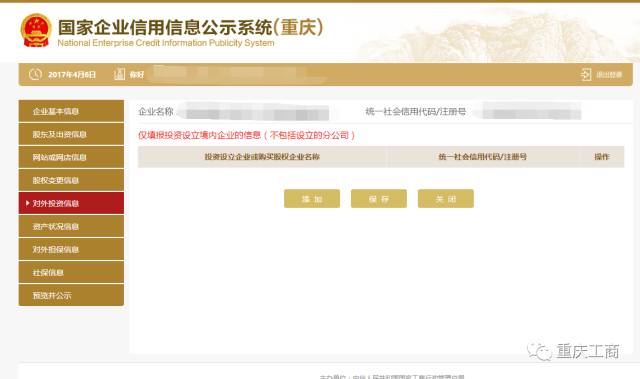Click the 保存 button
Screen dimensions: 640x379
tap(379, 199)
